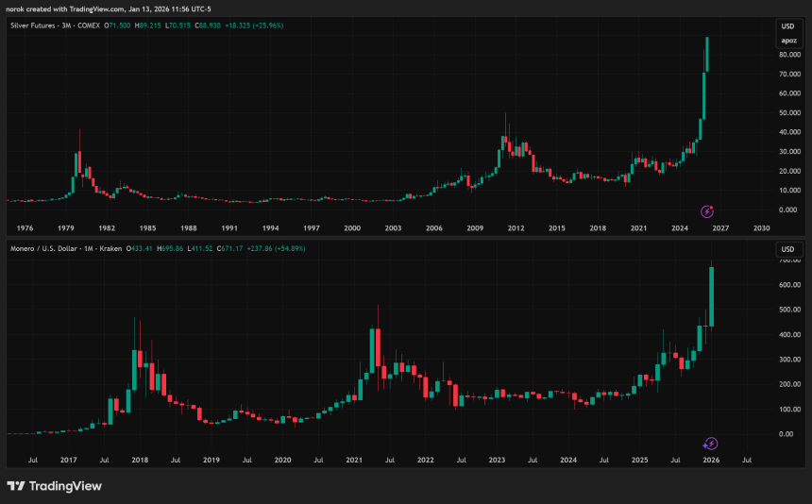
Task: Click the 1979 time axis label
Action: click(x=66, y=228)
